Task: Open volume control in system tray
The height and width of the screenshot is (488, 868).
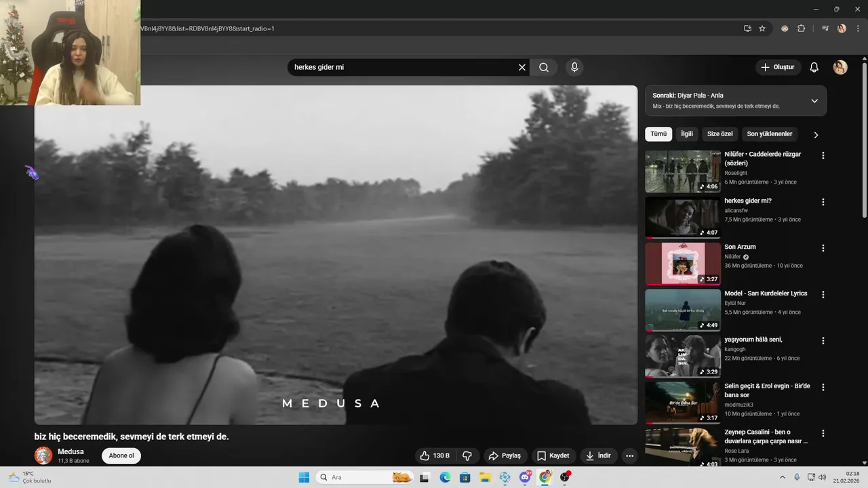Action: (x=823, y=477)
